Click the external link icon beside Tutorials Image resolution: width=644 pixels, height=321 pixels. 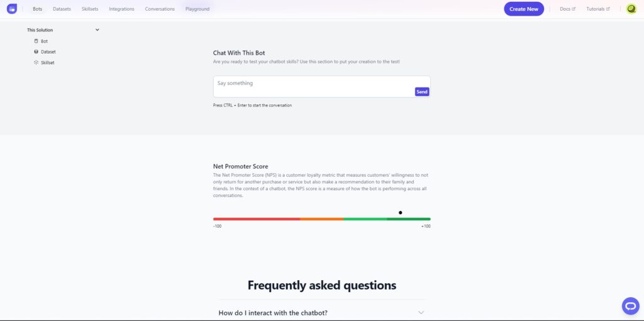tap(608, 9)
